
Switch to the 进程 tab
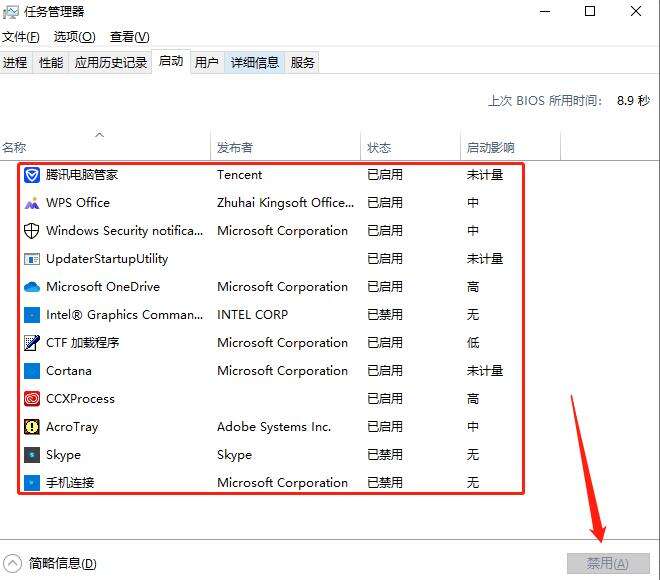pyautogui.click(x=15, y=62)
